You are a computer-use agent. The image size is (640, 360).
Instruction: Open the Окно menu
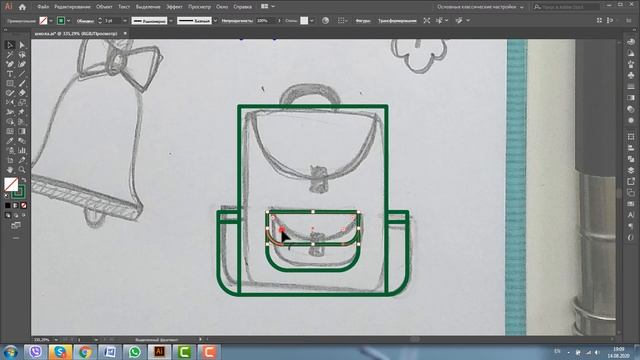pos(222,7)
